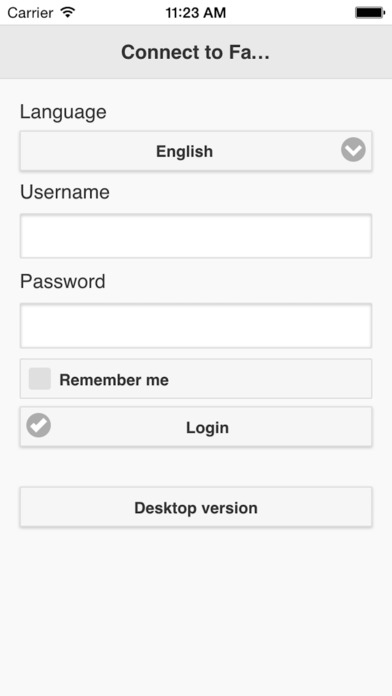This screenshot has height=696, width=392.
Task: Tap the Wi-Fi signal icon in status bar
Action: coord(68,12)
